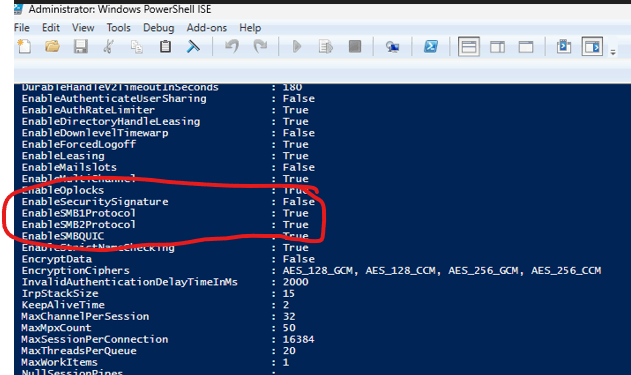Viewport: 631px width, 375px height.
Task: Click the AES_128_GCM cipher value
Action: [319, 270]
